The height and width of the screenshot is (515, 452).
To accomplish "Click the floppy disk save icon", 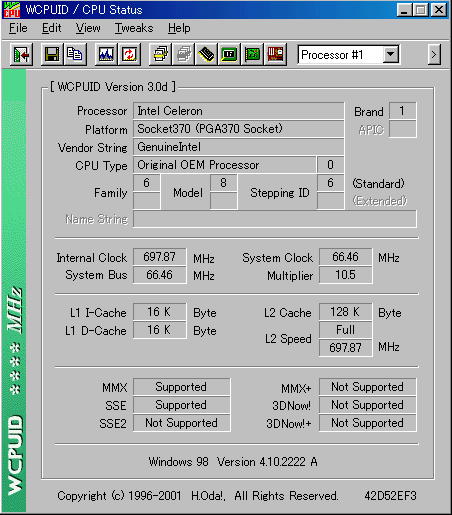I will (x=52, y=54).
